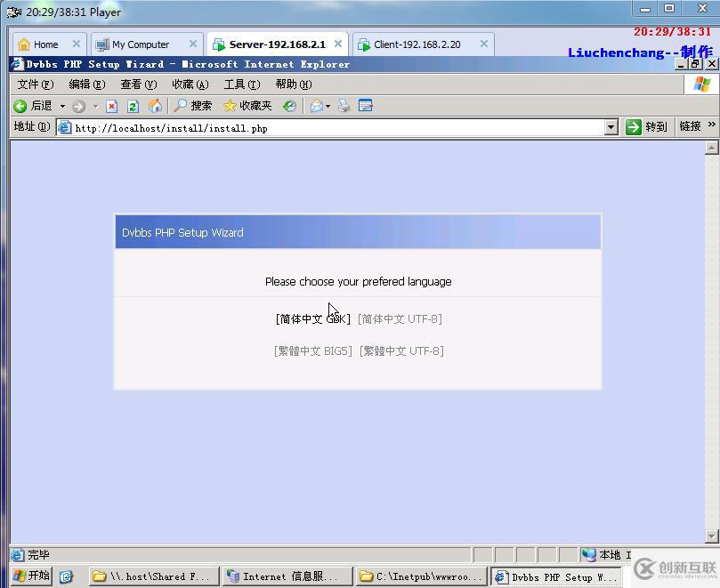Open \\.host\Shared F... taskbar window
The width and height of the screenshot is (720, 588).
(153, 576)
